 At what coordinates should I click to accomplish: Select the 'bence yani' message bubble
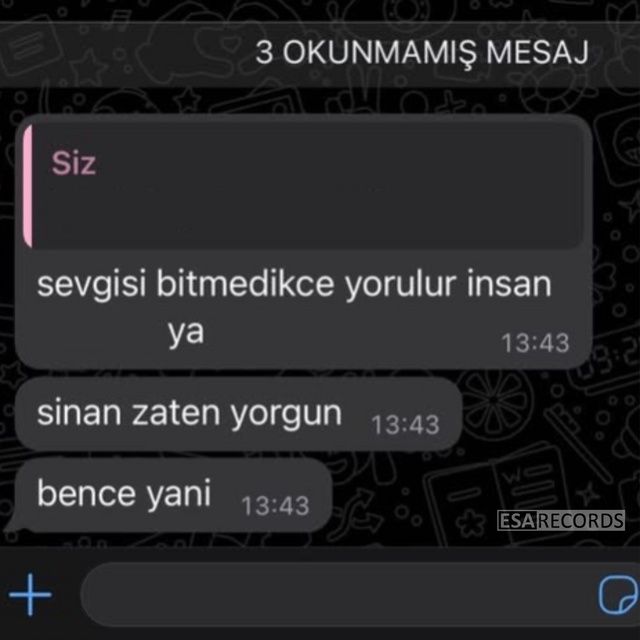(x=173, y=495)
